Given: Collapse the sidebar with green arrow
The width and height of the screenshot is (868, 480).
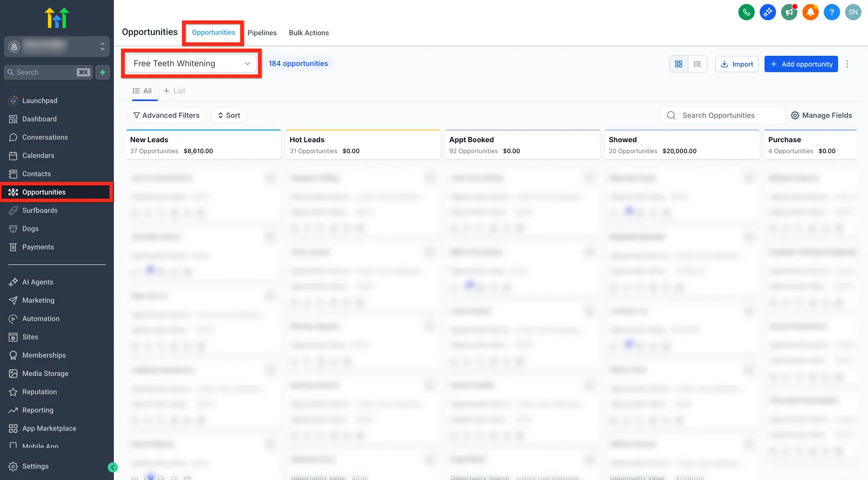Looking at the screenshot, I should click(x=113, y=467).
